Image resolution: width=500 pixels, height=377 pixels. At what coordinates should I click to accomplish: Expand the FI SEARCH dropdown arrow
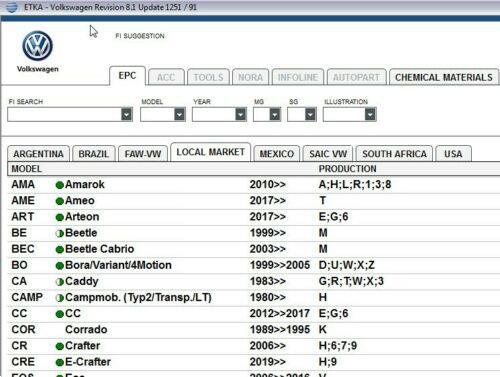(126, 114)
